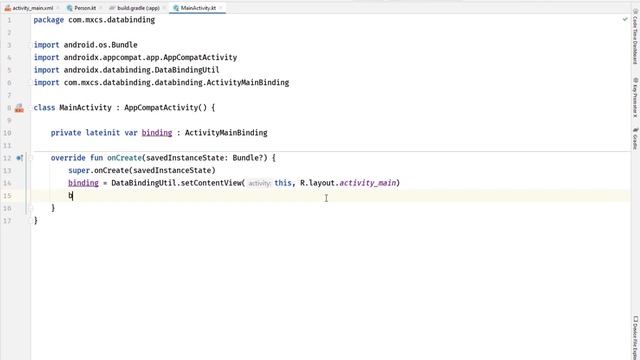The height and width of the screenshot is (360, 640).
Task: Open the Key Promoter X side panel
Action: [x=635, y=98]
